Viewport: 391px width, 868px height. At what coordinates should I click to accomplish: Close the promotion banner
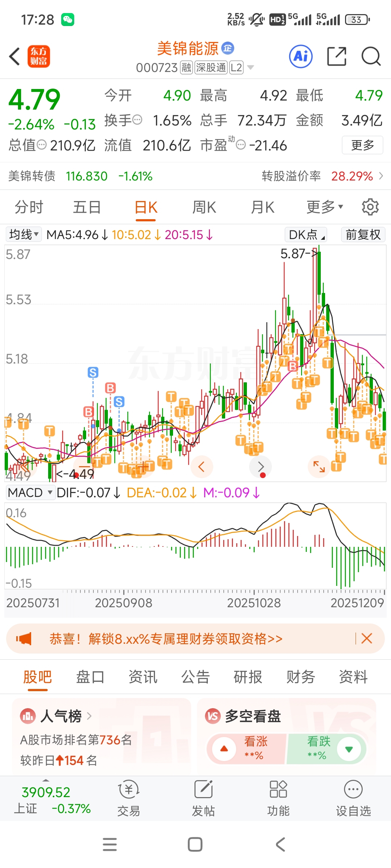367,638
